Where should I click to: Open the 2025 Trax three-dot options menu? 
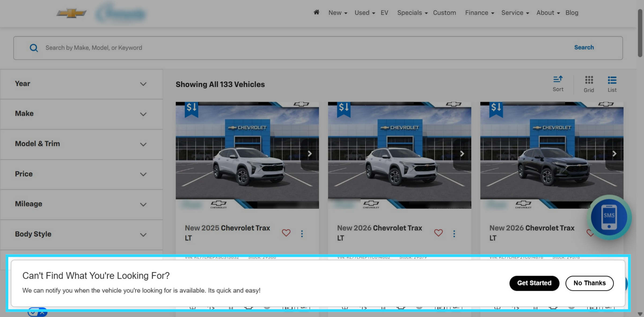point(302,233)
